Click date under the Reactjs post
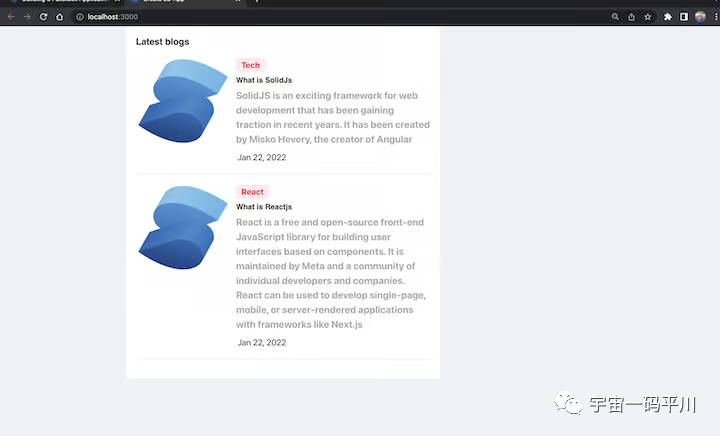720x436 pixels. [262, 342]
